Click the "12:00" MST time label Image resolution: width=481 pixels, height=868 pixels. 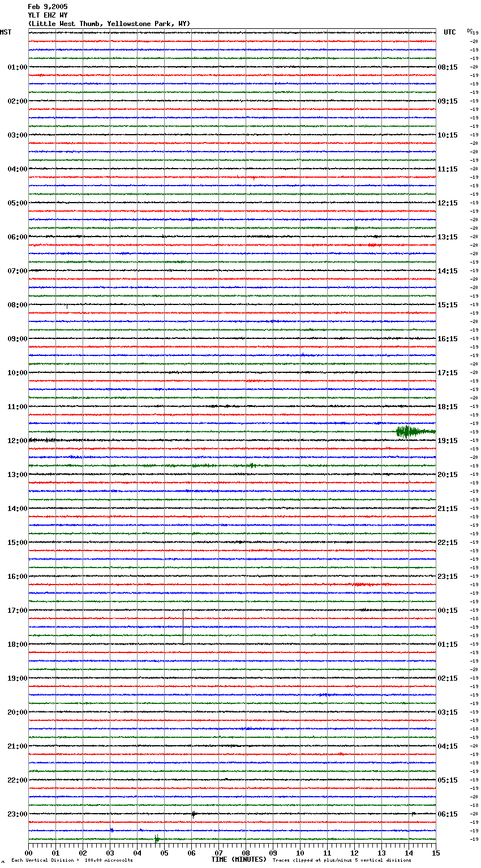[x=18, y=441]
